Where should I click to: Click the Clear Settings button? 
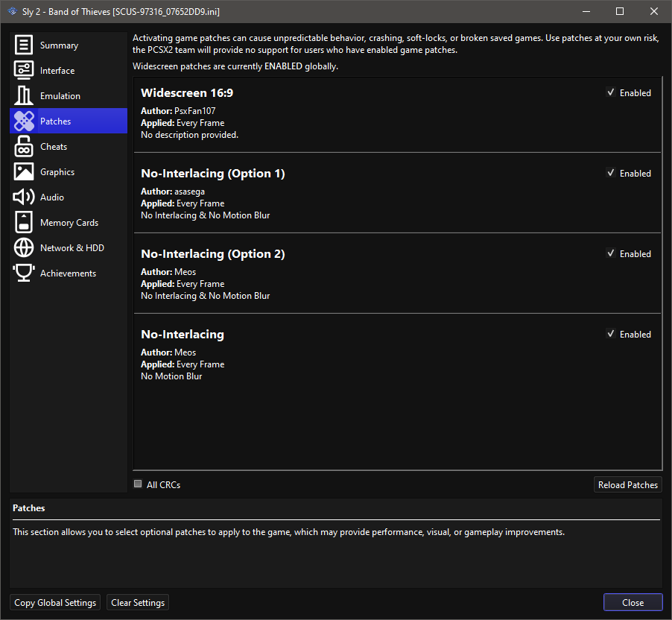(x=138, y=602)
